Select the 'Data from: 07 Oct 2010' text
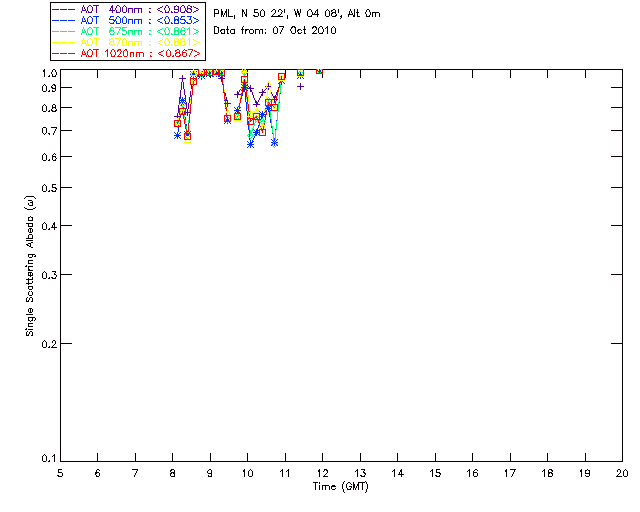Viewport: 640px width, 512px height. (x=275, y=31)
